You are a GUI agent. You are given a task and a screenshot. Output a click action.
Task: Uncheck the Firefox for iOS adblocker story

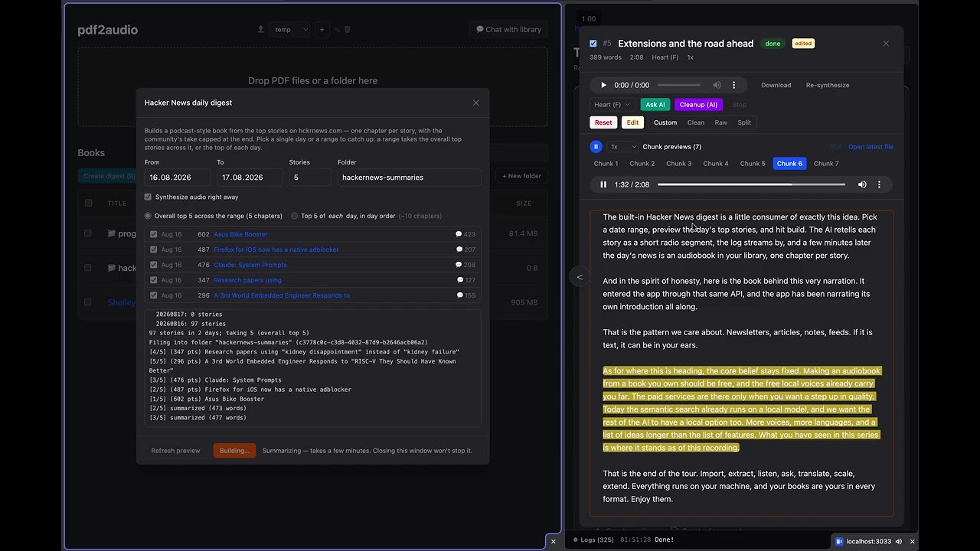pos(154,249)
